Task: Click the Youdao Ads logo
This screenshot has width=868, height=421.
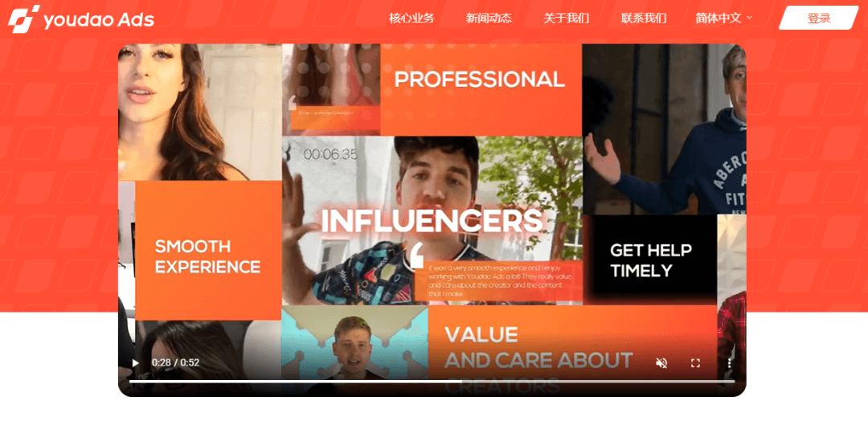Action: [81, 19]
